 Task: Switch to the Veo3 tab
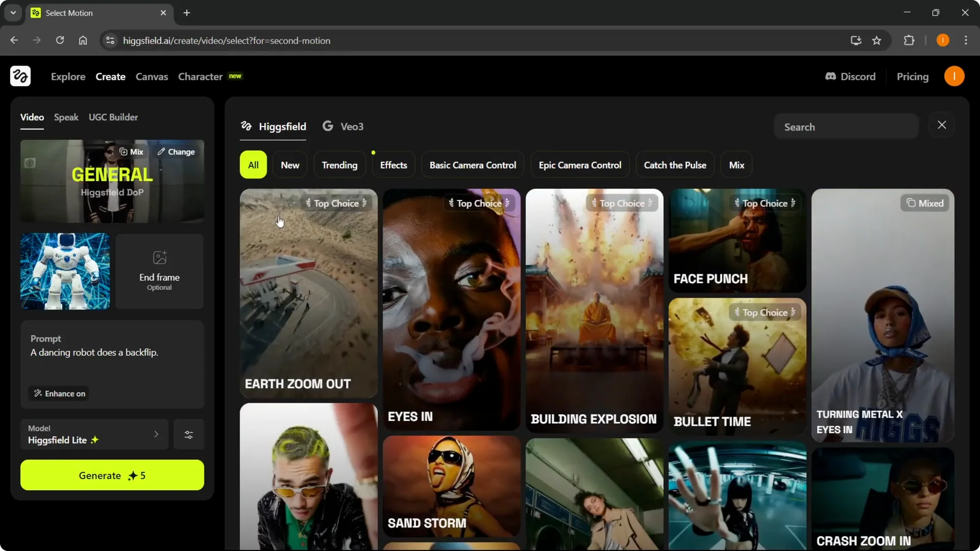(x=344, y=127)
